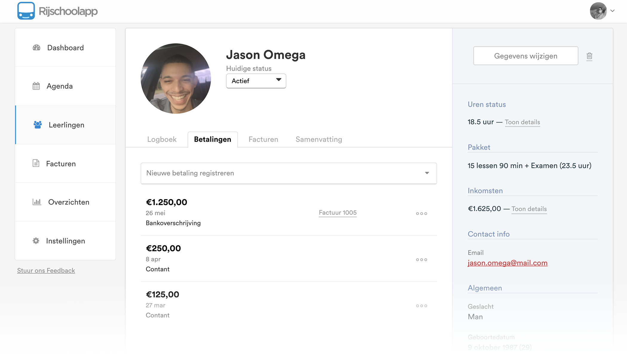Select the Overzichten bar chart icon

click(x=36, y=202)
